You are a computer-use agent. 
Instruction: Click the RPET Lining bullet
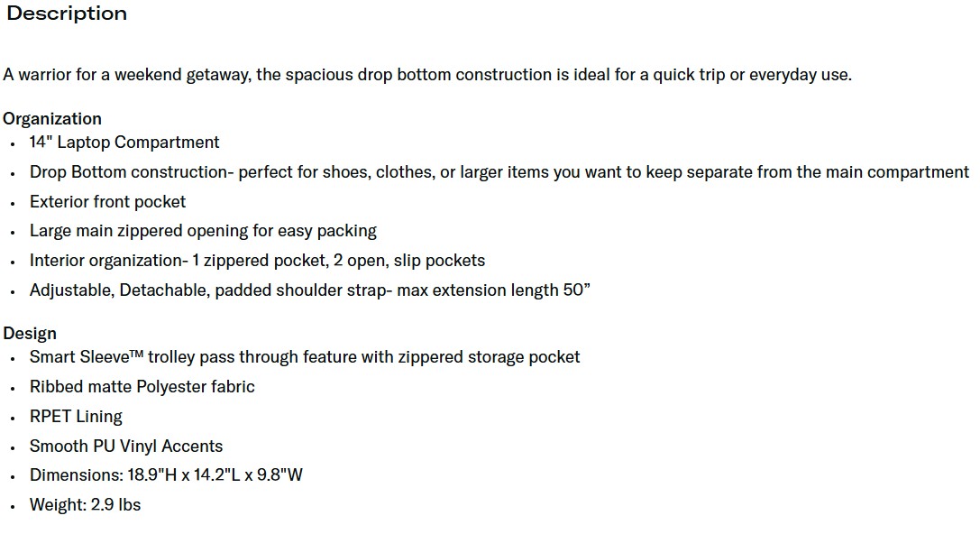[76, 417]
